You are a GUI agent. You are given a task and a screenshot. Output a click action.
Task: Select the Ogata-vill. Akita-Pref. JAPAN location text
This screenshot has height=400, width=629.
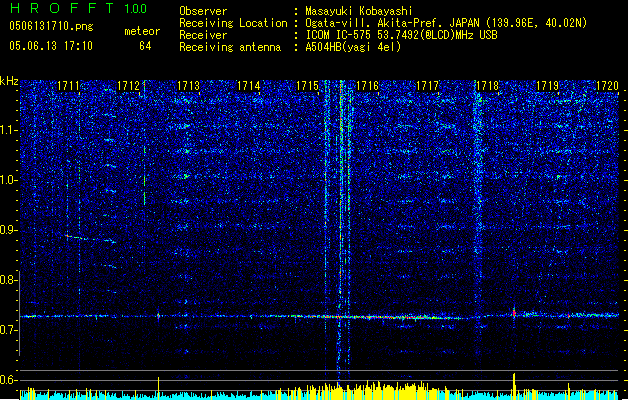(x=446, y=23)
